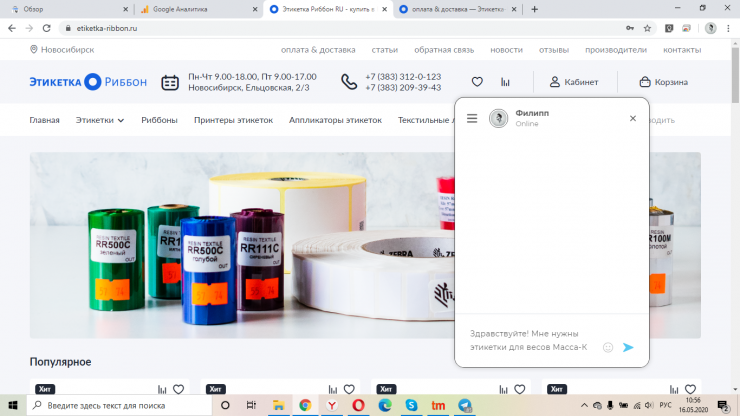Open Главная menu item
Screen dimensions: 740x416
44,120
